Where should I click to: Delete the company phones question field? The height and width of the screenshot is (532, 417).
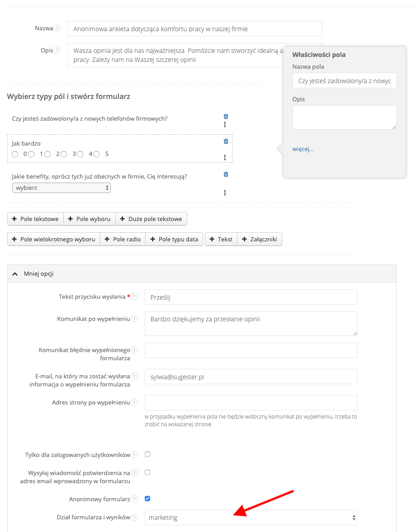pyautogui.click(x=226, y=116)
